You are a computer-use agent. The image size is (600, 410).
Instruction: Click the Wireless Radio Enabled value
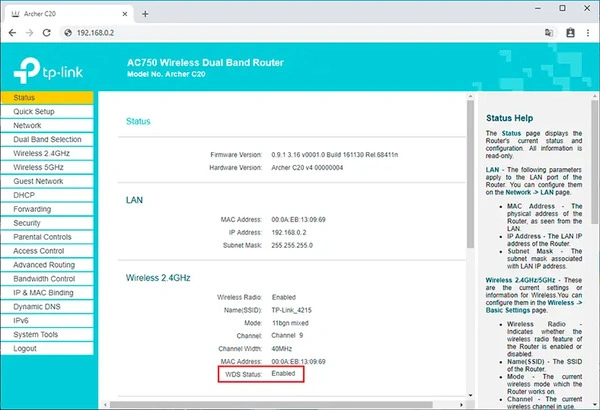pyautogui.click(x=284, y=297)
